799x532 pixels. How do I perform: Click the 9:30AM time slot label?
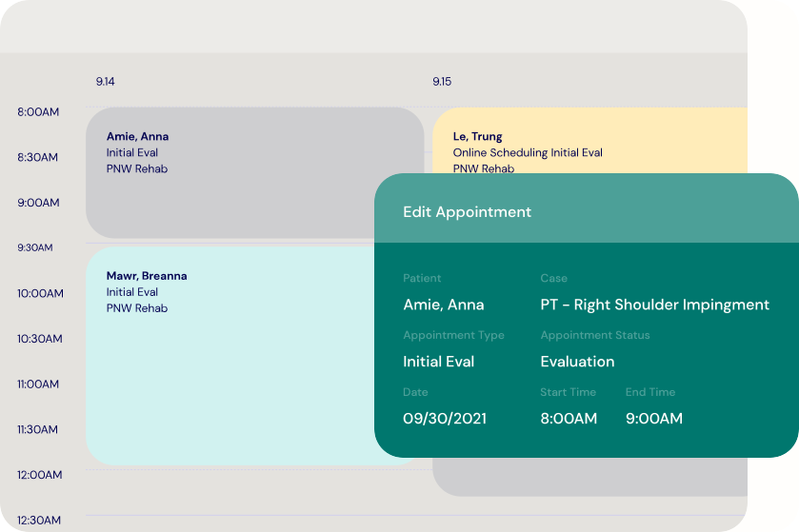tap(35, 248)
